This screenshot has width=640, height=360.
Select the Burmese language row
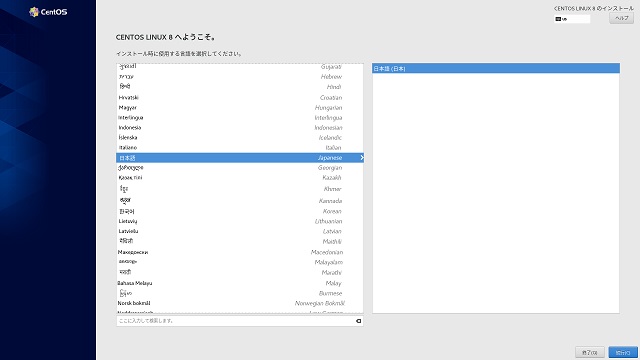click(x=240, y=293)
